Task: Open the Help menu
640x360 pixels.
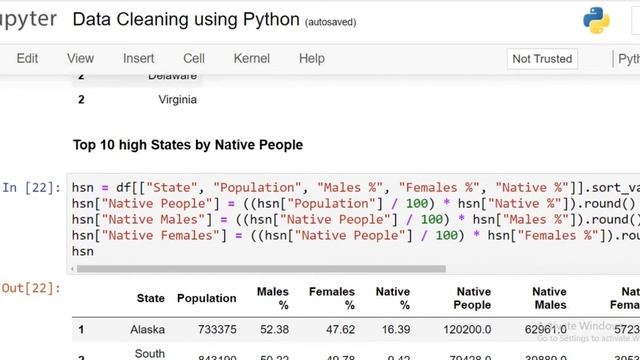Action: point(312,58)
